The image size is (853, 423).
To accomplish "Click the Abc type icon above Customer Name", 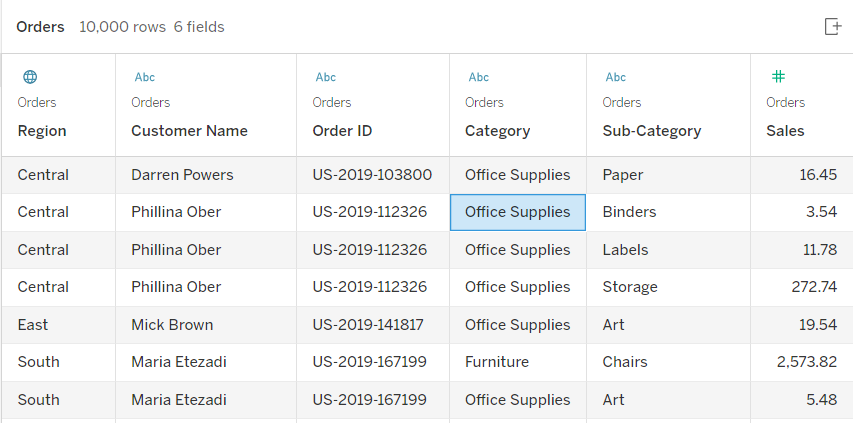I will point(145,77).
